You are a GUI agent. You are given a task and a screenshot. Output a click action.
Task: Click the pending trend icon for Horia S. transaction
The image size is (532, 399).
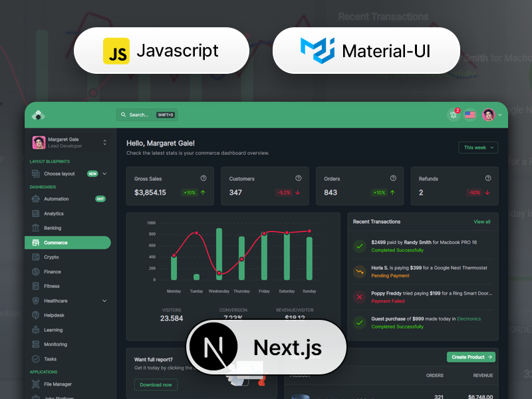click(x=360, y=271)
